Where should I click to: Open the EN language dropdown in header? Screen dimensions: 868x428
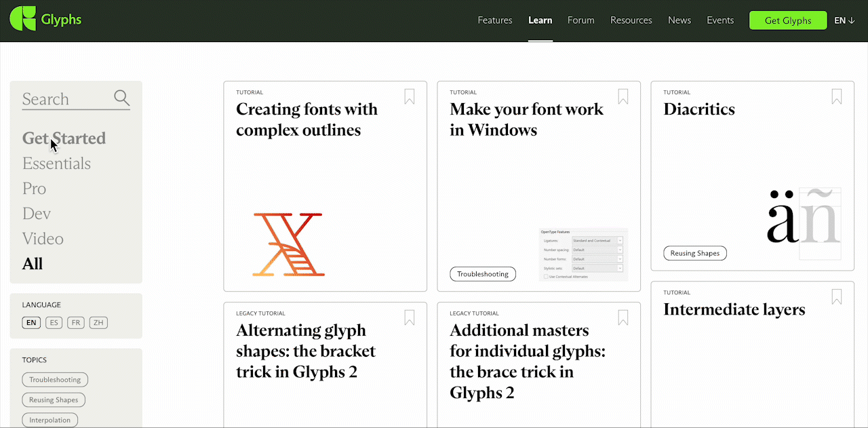pos(844,20)
